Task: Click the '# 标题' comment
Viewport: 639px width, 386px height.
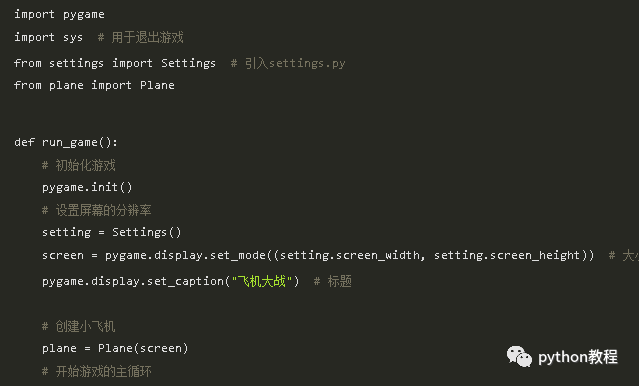Action: pyautogui.click(x=333, y=281)
